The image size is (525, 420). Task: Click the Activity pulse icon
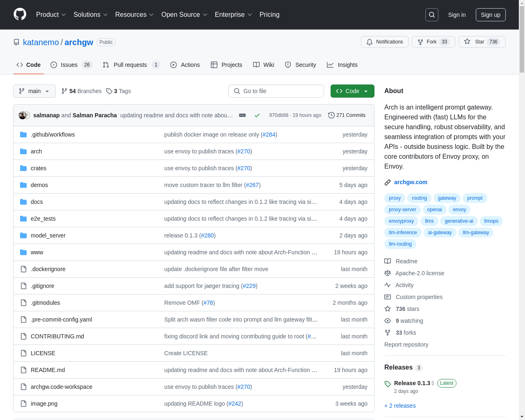click(x=388, y=285)
